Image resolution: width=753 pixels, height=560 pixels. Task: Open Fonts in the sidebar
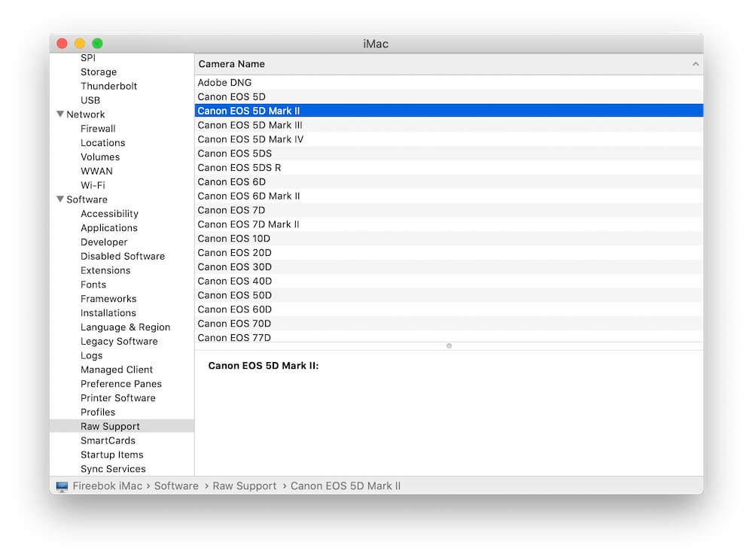[x=93, y=285]
